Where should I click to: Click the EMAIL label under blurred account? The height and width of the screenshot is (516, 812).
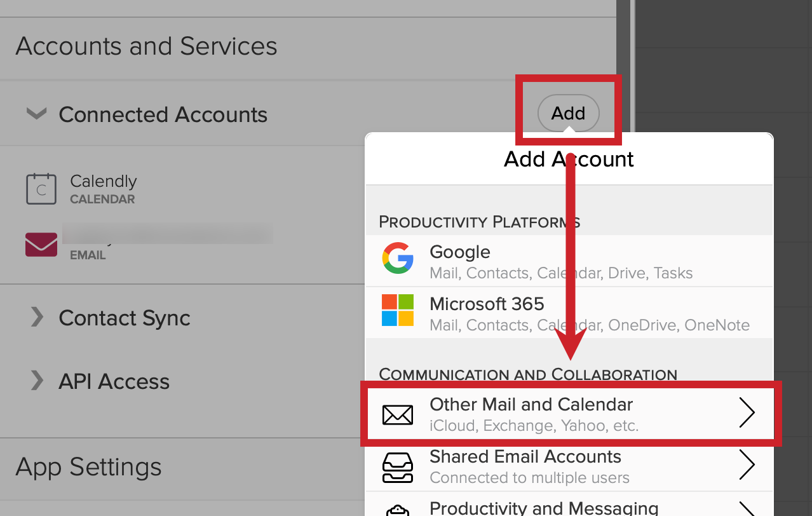pos(88,255)
